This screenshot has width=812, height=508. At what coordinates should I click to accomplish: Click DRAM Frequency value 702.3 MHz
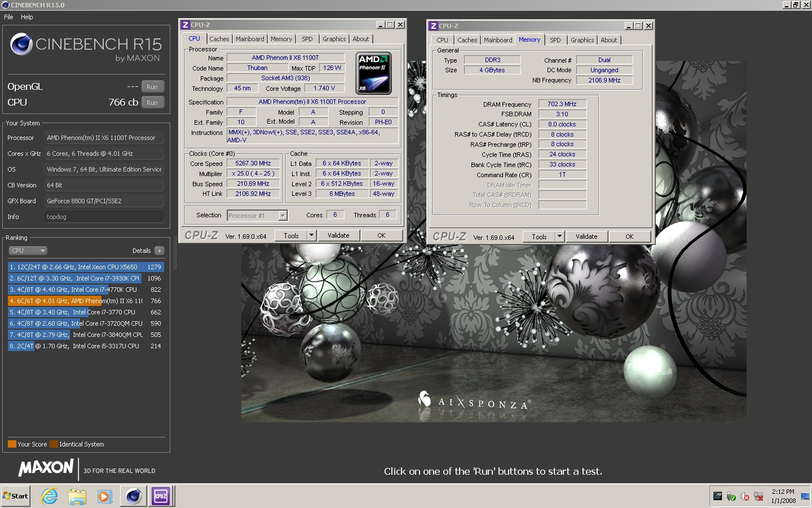[x=562, y=104]
